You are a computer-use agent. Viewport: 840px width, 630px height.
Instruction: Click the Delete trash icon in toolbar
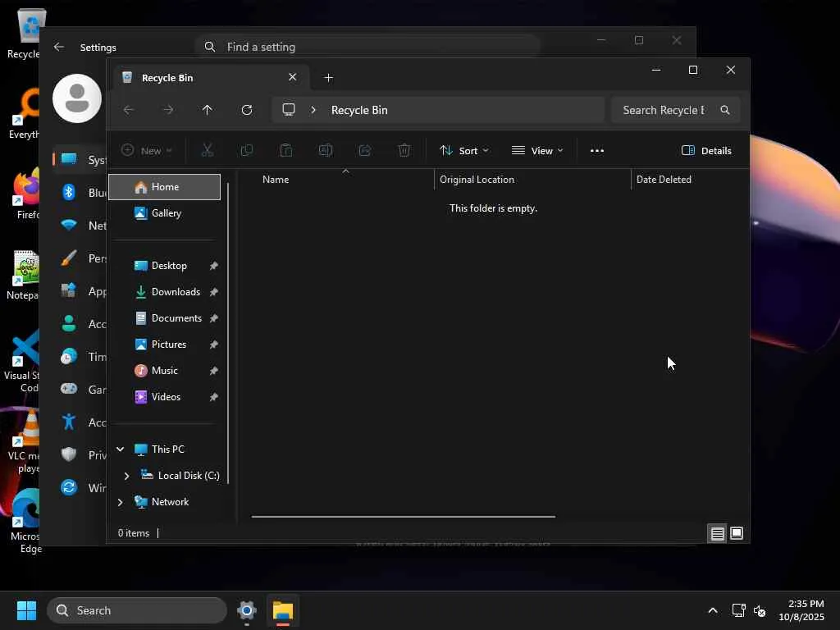pyautogui.click(x=404, y=151)
